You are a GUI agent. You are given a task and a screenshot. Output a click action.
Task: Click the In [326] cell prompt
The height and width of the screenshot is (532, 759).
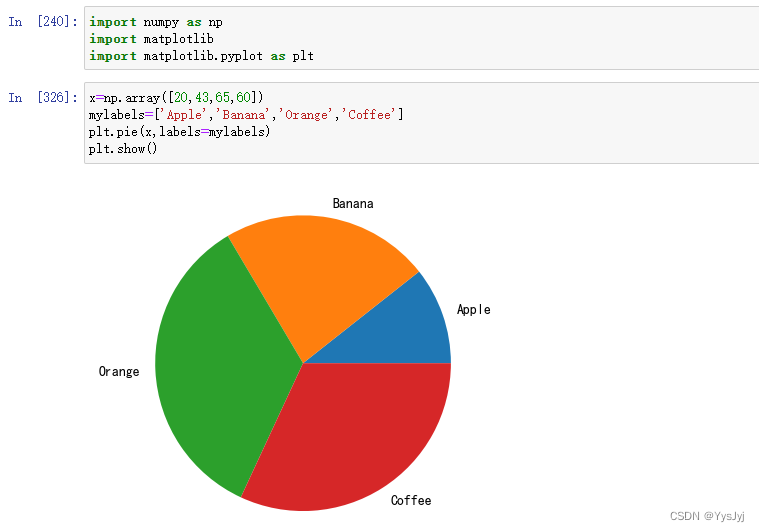click(43, 98)
